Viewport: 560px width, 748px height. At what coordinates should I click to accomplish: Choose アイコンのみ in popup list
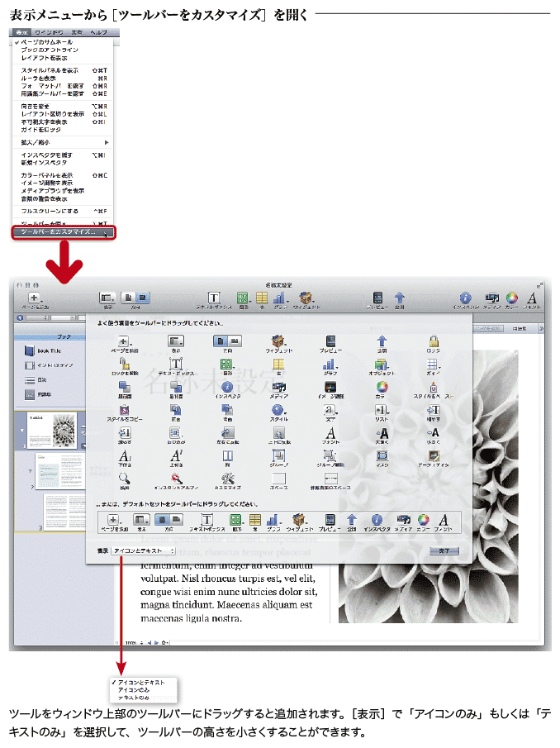point(134,690)
